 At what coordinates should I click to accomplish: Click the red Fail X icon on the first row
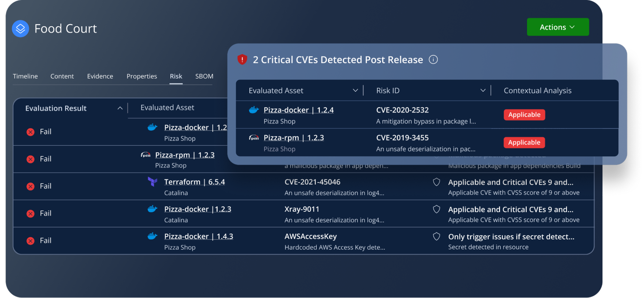pos(30,132)
